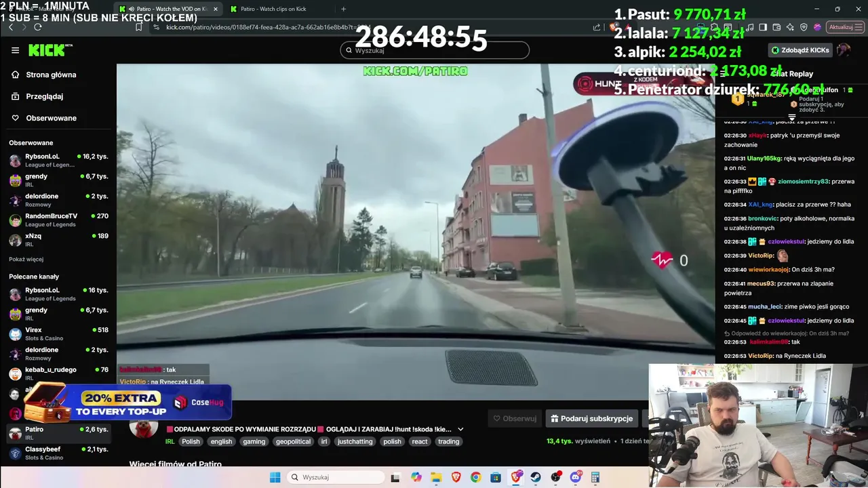
Task: Open the Brave VPN shield icon
Action: (804, 27)
